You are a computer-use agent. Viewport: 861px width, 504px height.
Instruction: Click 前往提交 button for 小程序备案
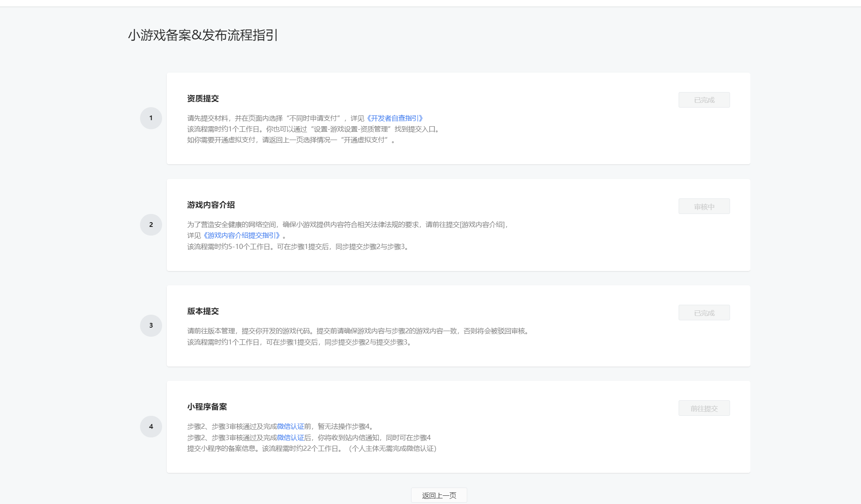[704, 408]
